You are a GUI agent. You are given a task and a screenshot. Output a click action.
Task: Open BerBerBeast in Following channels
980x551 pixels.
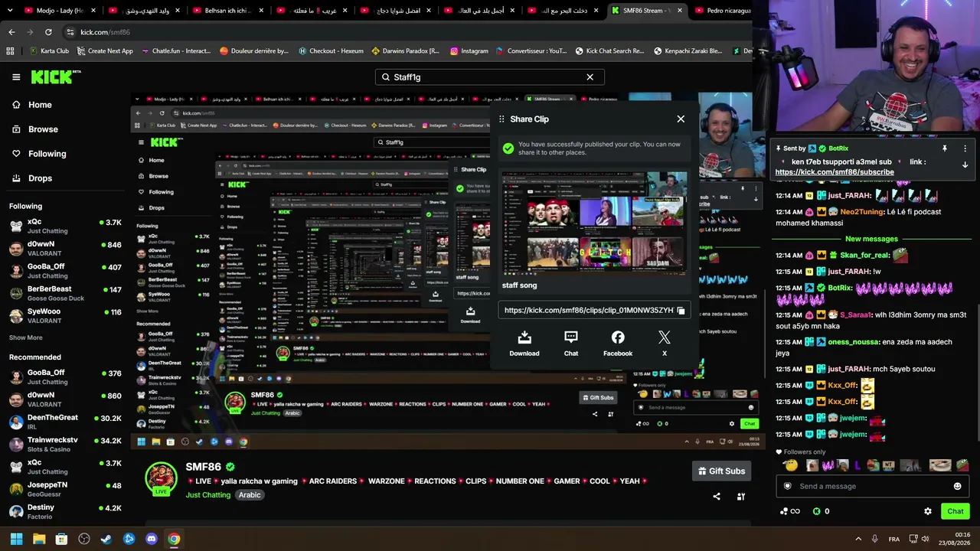tap(65, 293)
